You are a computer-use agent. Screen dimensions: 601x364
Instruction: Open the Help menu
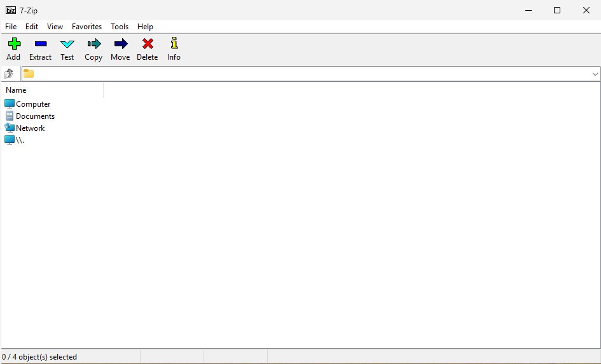[x=145, y=27]
